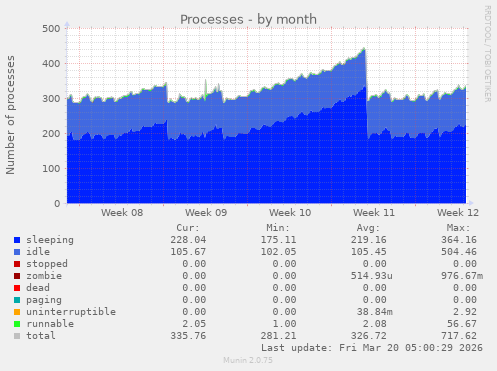Viewport: 497px width, 371px height.
Task: Click total average value 326.72
Action: point(368,336)
